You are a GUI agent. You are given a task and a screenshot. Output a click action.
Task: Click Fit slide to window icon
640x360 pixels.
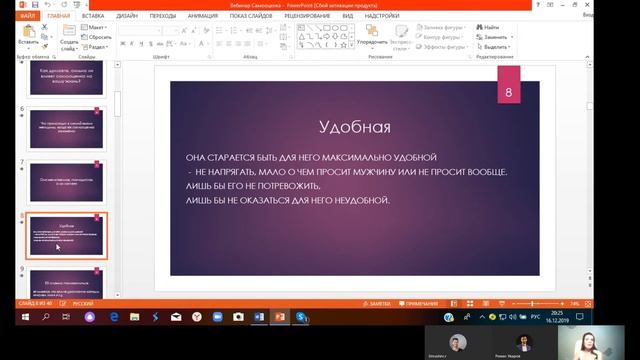(x=588, y=304)
